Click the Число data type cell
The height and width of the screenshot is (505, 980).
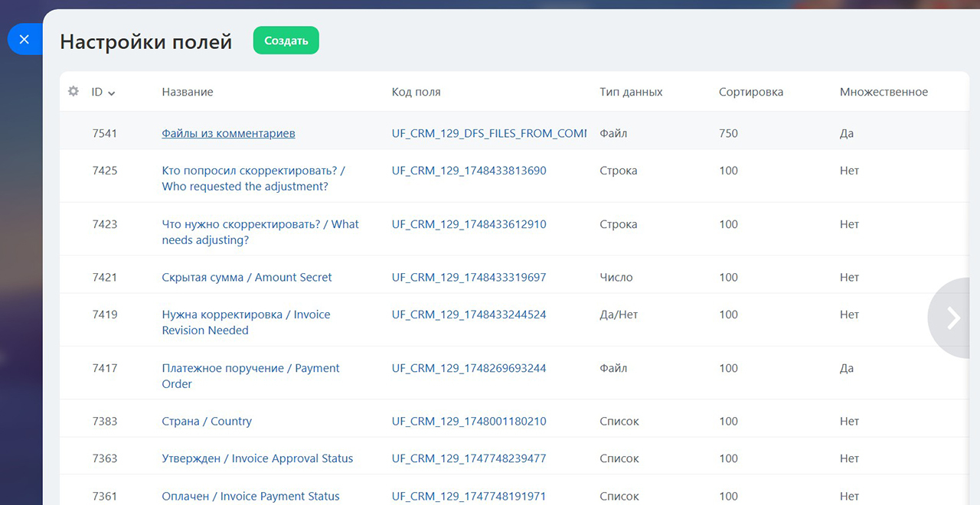(x=616, y=277)
